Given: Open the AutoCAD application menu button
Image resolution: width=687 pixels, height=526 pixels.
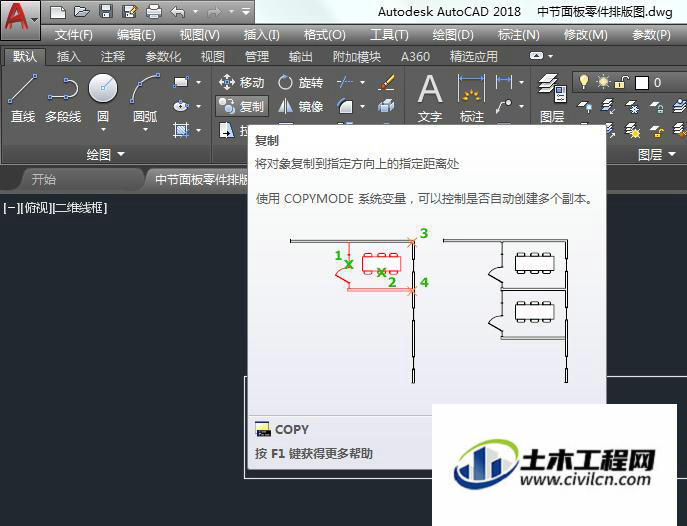Looking at the screenshot, I should tap(20, 20).
